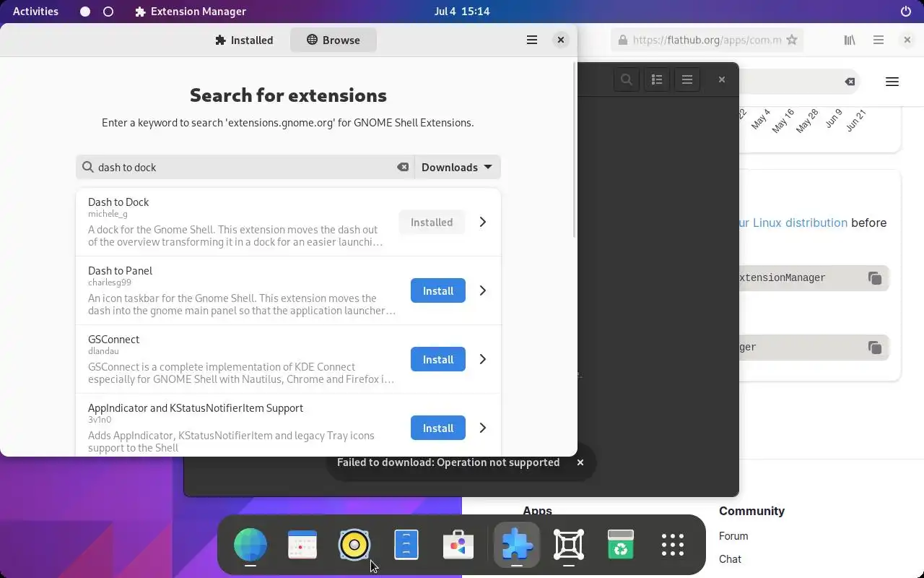
Task: Select the 'Dash to Dock' extension title
Action: click(x=118, y=202)
